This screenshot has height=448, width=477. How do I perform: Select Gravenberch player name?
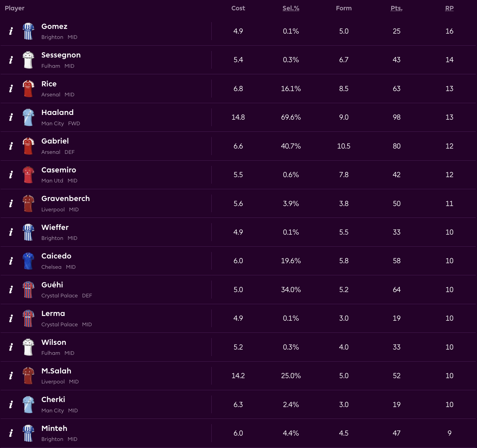pyautogui.click(x=65, y=199)
